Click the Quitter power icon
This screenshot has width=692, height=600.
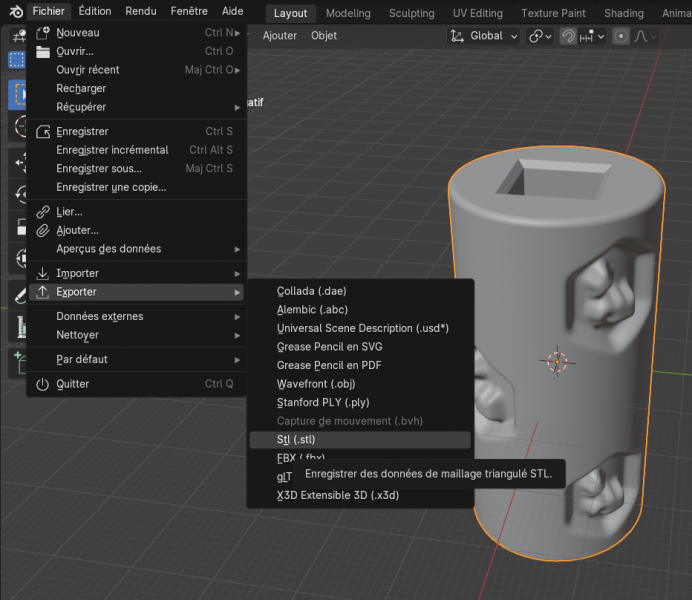click(42, 384)
